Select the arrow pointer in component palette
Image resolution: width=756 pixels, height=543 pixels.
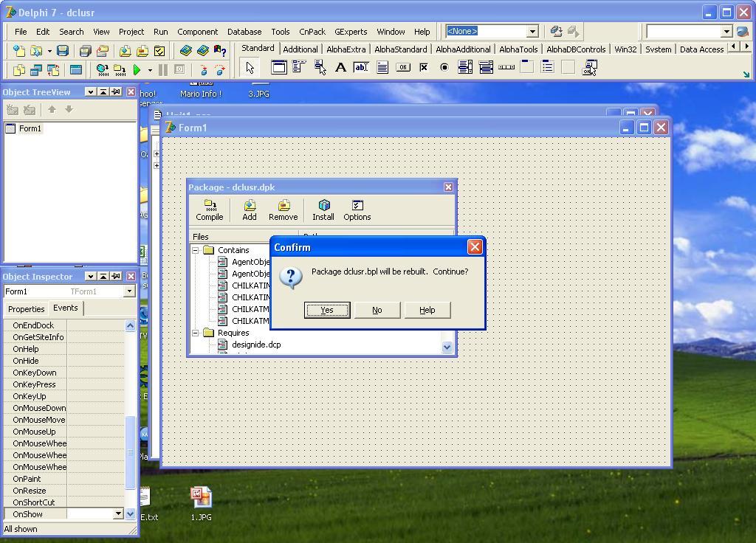pos(250,67)
